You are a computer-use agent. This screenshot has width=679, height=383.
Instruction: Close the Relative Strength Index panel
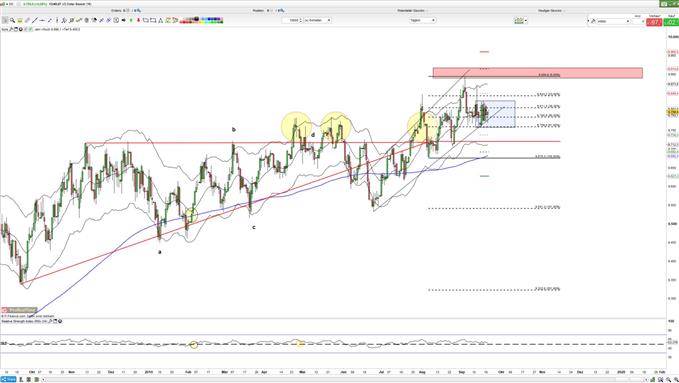[x=60, y=321]
